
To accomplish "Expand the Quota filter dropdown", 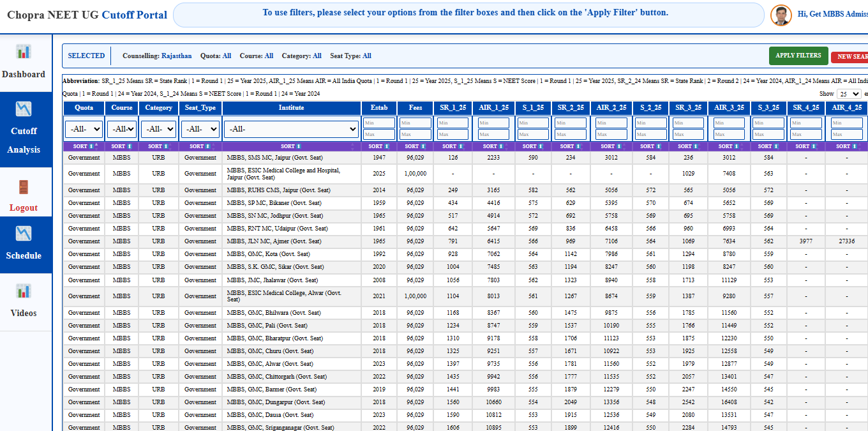I will 84,129.
